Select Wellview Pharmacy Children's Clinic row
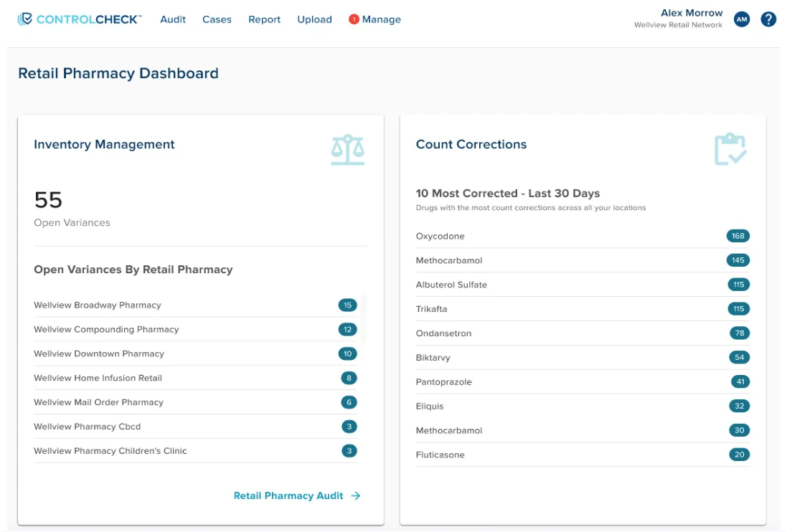The image size is (787, 532). 195,451
